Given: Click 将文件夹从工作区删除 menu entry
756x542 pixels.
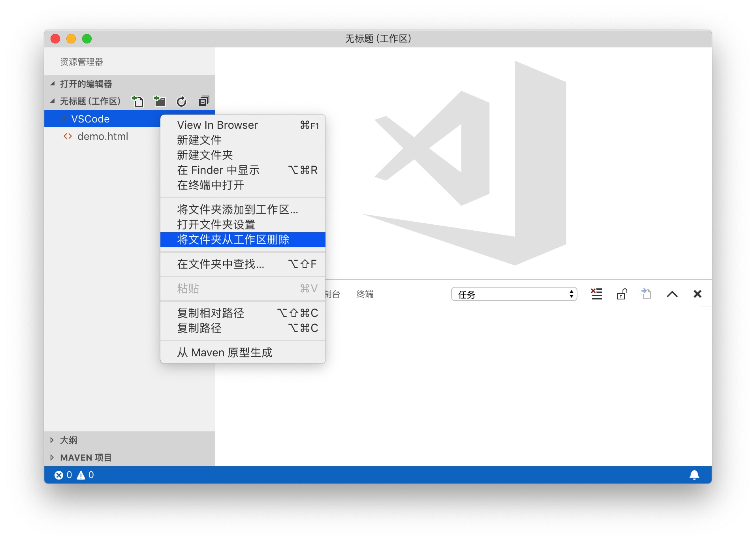Looking at the screenshot, I should click(x=243, y=240).
